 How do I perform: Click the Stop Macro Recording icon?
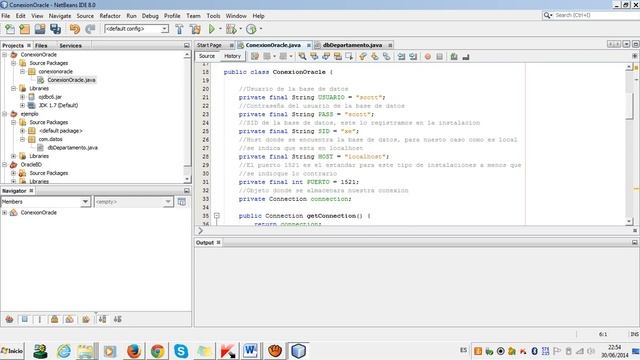439,56
